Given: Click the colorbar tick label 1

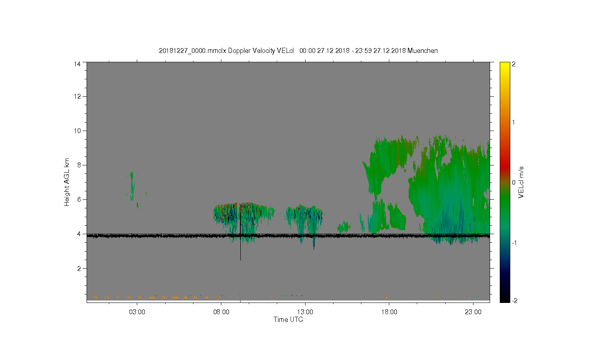Looking at the screenshot, I should click(x=514, y=122).
